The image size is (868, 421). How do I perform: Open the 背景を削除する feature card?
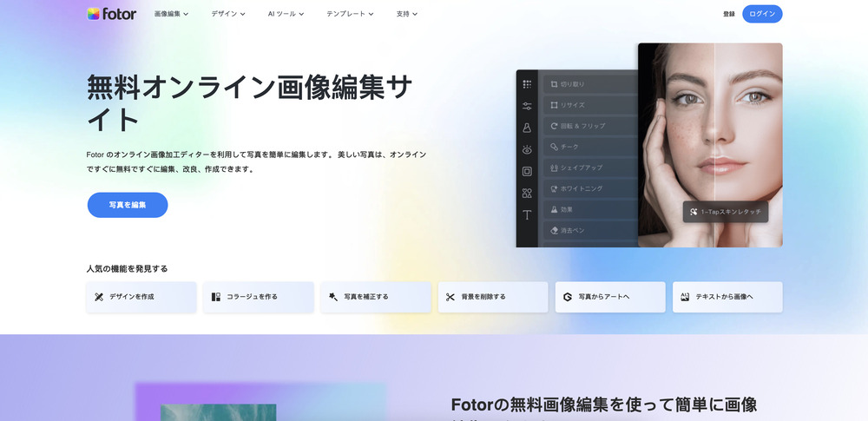click(493, 297)
